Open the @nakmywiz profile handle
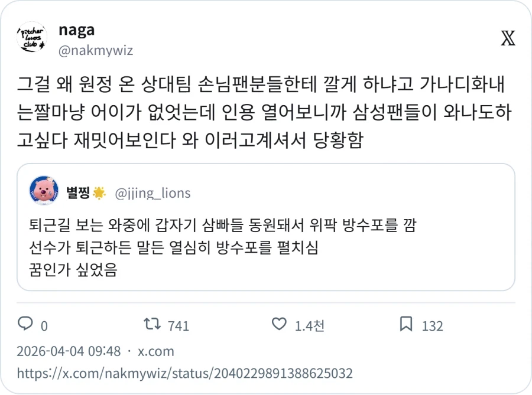Screen dimensions: 532x395 [x=95, y=51]
